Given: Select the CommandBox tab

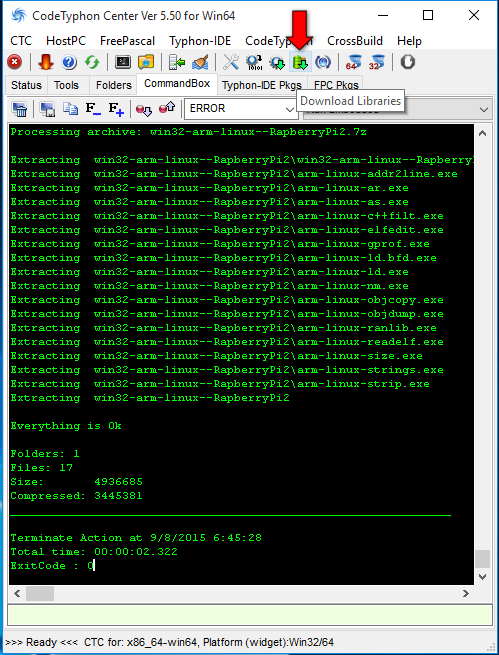Looking at the screenshot, I should click(177, 84).
